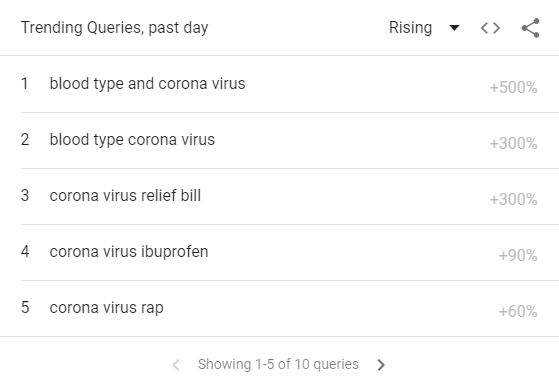559x387 pixels.
Task: Open the embed code icon
Action: [x=490, y=28]
